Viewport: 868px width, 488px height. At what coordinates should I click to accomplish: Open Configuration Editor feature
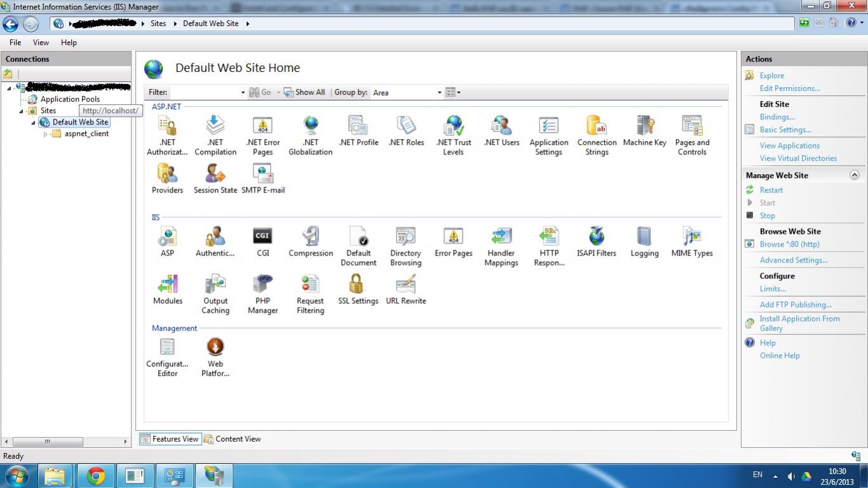[168, 356]
